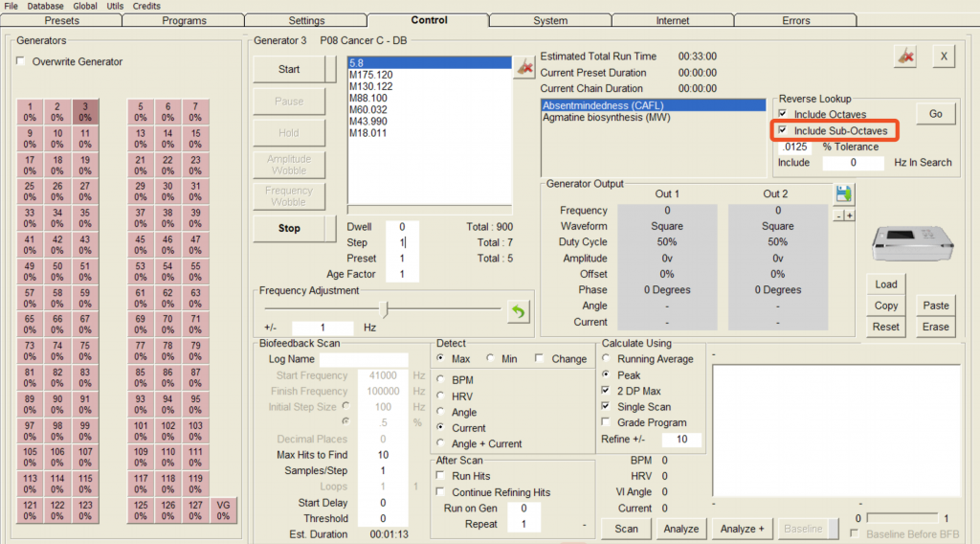The image size is (980, 544).
Task: Click the Stop button
Action: coord(289,228)
